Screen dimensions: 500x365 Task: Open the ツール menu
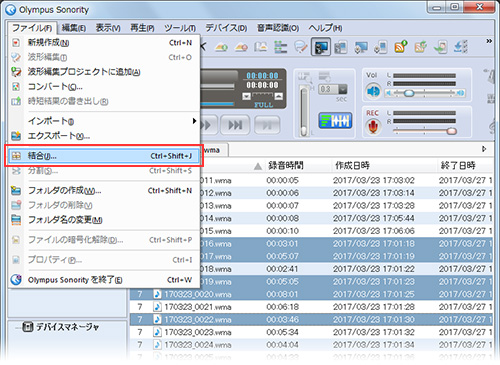click(180, 28)
